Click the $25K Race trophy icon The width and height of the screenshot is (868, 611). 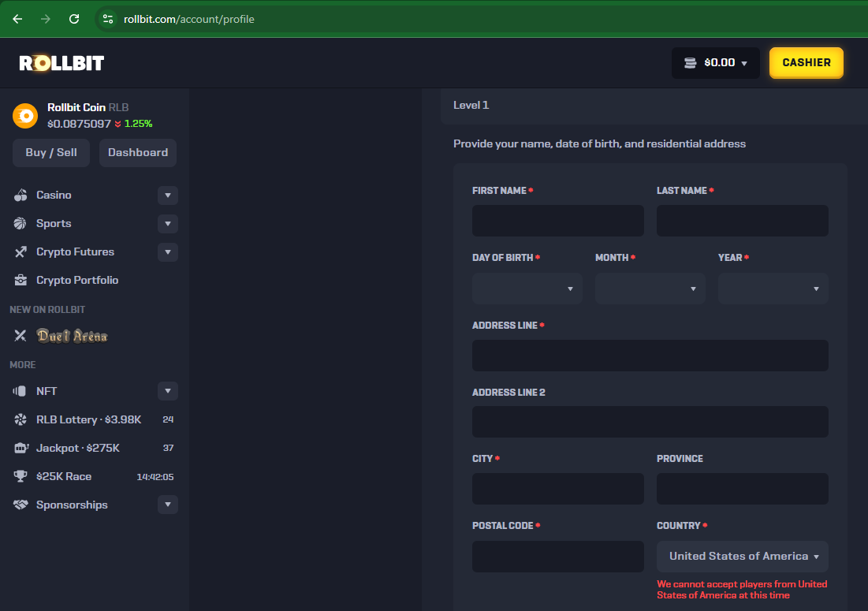[x=20, y=477]
